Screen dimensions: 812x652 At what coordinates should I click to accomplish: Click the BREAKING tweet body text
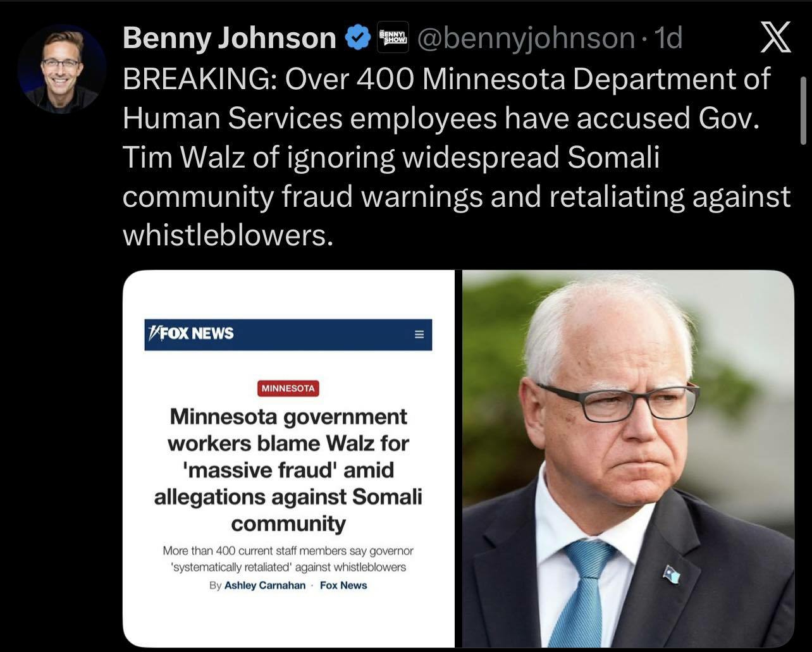pos(457,157)
